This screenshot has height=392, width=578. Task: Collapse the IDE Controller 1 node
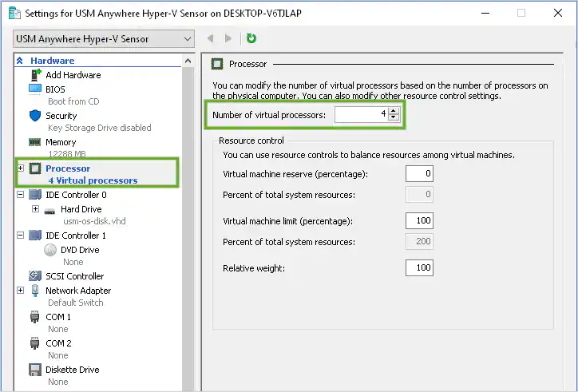tap(21, 235)
